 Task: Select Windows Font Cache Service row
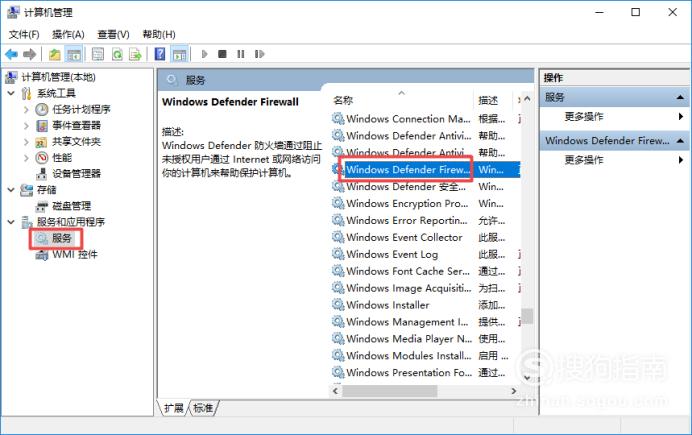pos(425,271)
